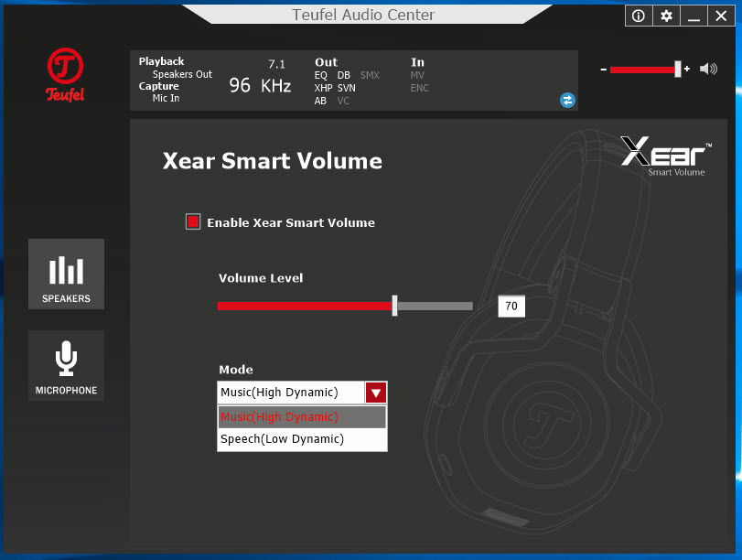Click the Mode combo box showing Music(High Dynamic)
This screenshot has height=560, width=742.
(x=302, y=393)
